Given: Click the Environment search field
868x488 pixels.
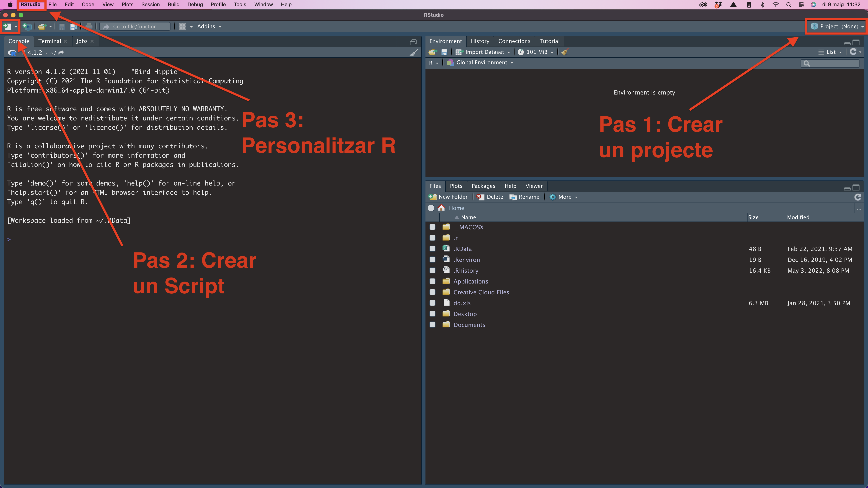Looking at the screenshot, I should pos(830,63).
